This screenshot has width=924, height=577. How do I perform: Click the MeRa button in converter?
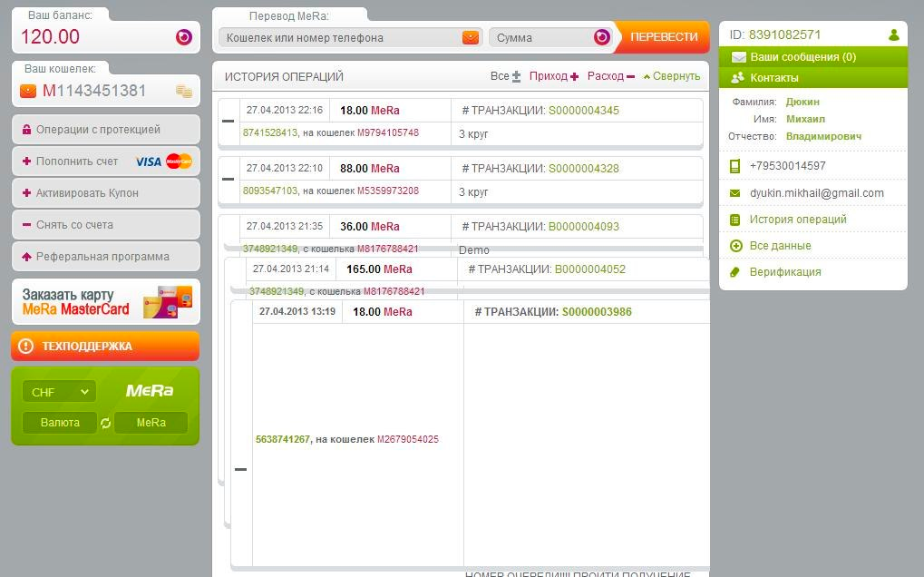(151, 423)
